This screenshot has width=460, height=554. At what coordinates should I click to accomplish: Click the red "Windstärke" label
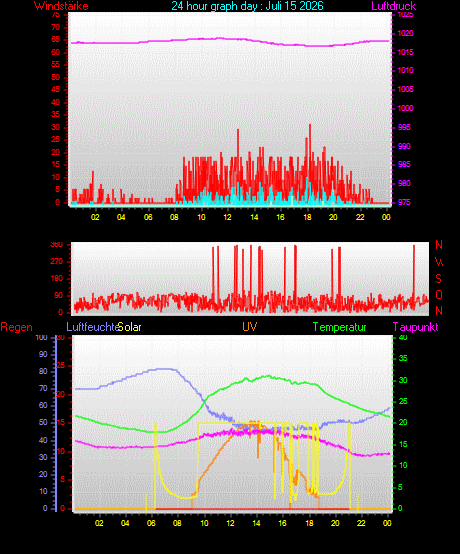[x=61, y=6]
